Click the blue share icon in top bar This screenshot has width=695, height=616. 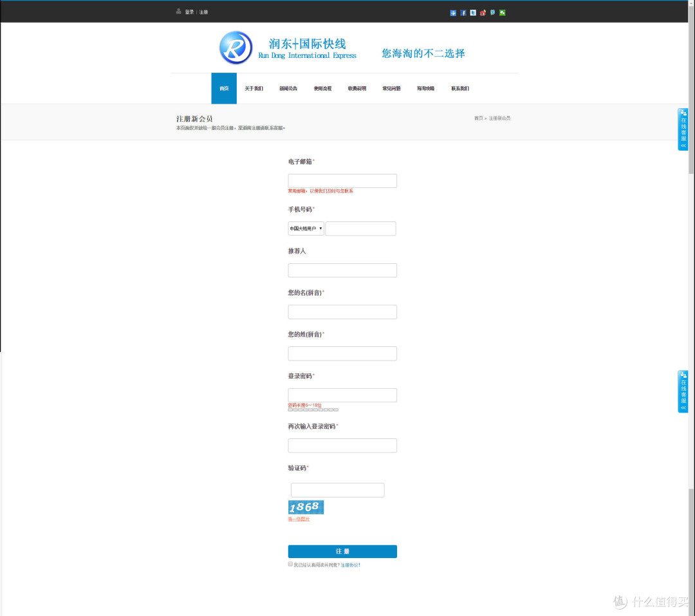453,13
